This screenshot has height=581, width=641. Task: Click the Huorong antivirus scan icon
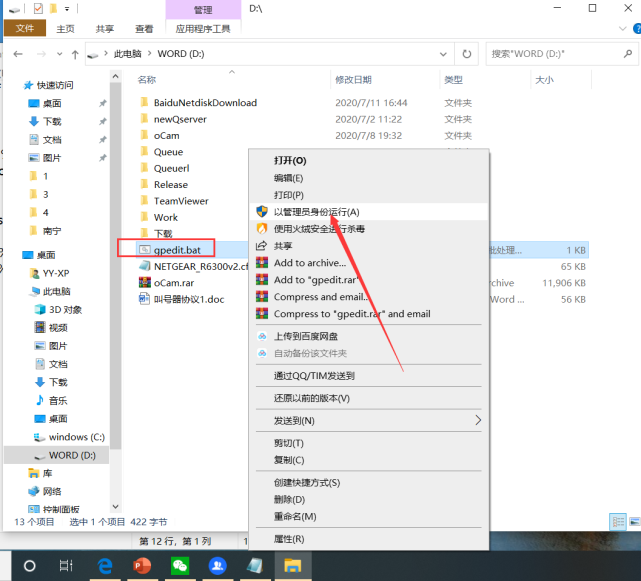(x=262, y=229)
